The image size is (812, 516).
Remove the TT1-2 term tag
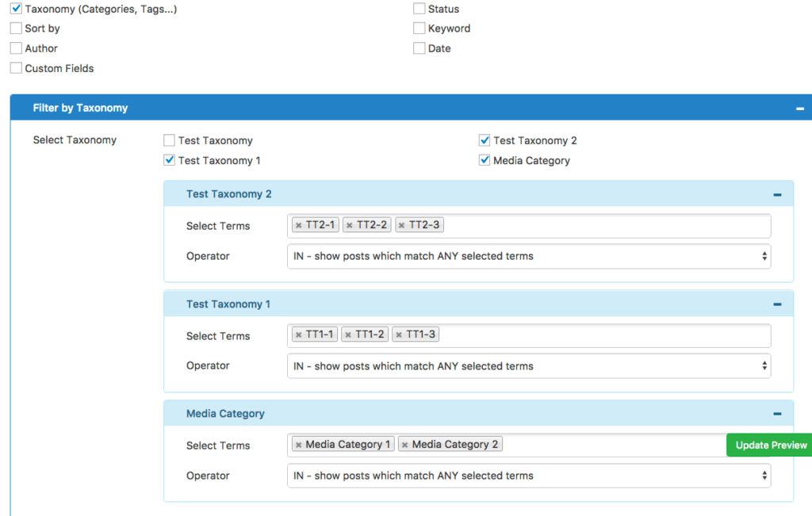pyautogui.click(x=348, y=334)
